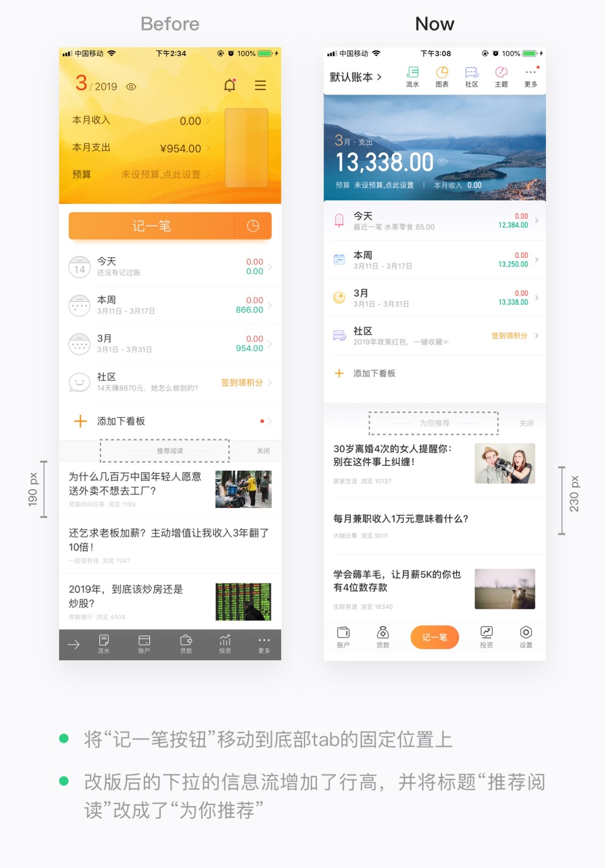Open article 每月兼职收入1万元意味着什么

[x=401, y=519]
